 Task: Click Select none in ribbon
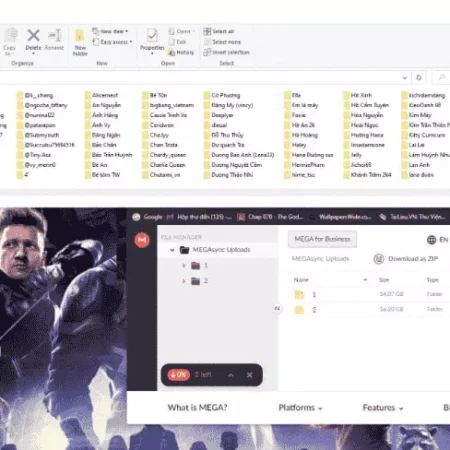[222, 42]
